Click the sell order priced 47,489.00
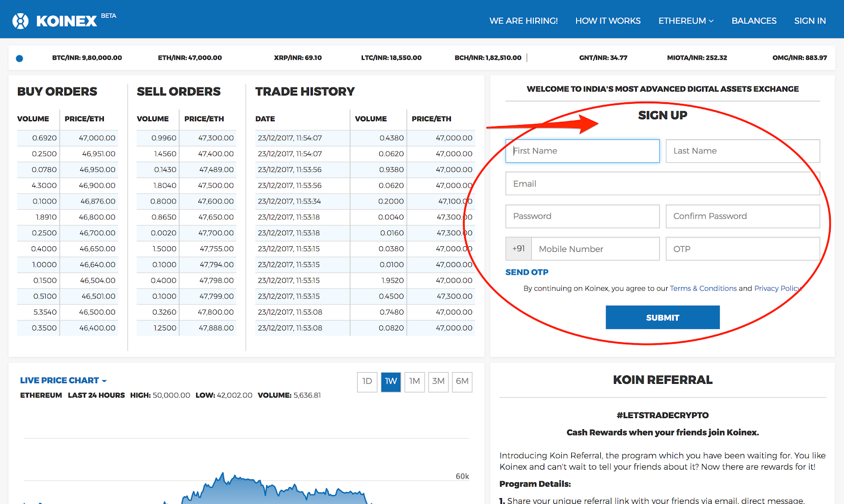The image size is (844, 504). pos(216,170)
